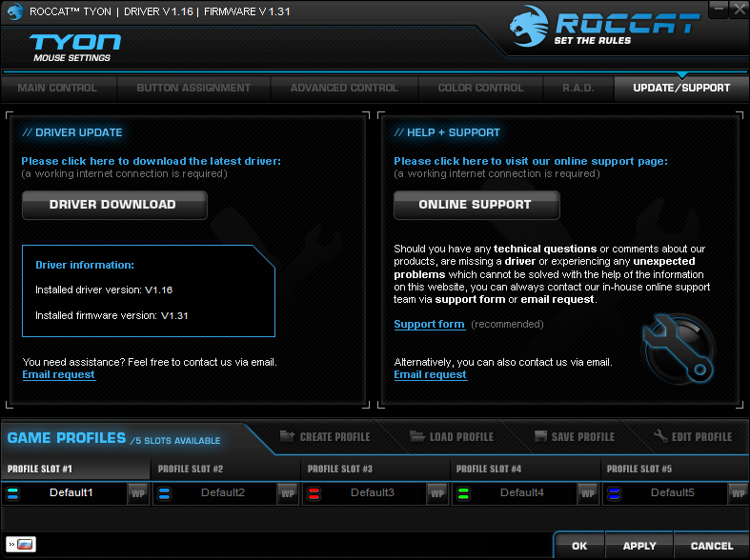Click the Roccat icon in title bar
This screenshot has height=560, width=750.
15,11
